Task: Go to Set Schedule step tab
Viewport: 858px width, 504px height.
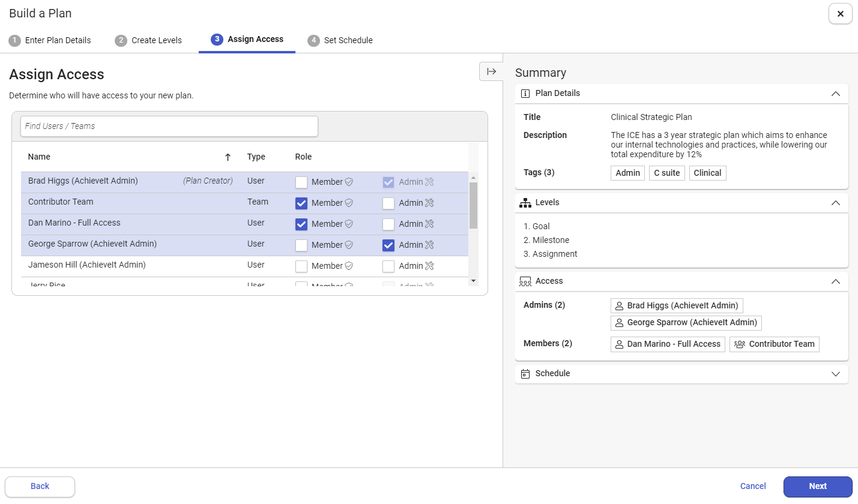Action: pos(340,40)
